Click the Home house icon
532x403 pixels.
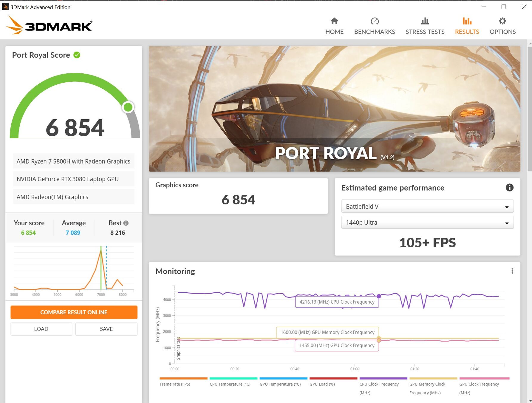coord(334,21)
